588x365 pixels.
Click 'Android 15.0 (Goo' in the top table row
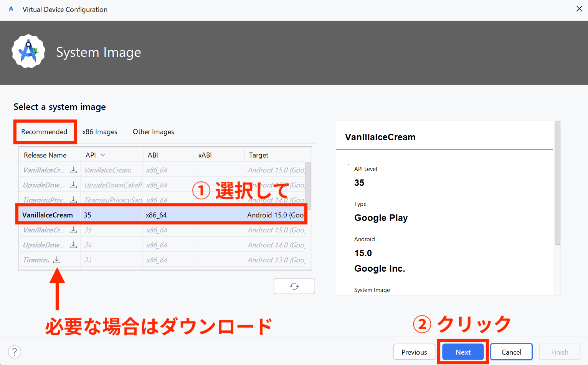point(276,170)
